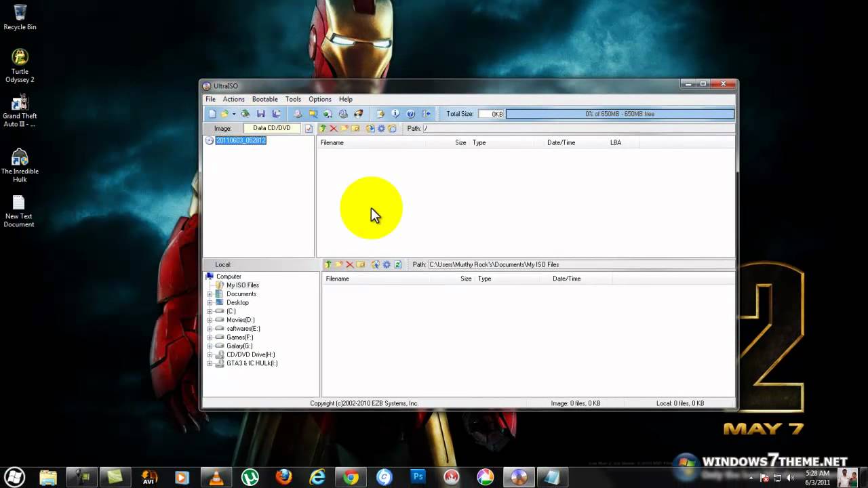Screen dimensions: 868x488
Task: Open the Windows Start menu
Action: 15,476
